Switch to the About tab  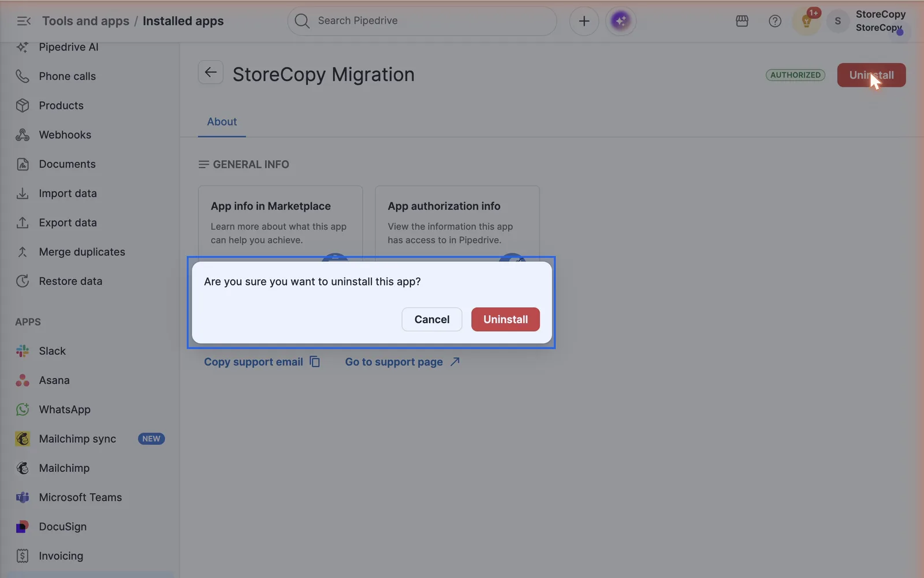(x=222, y=122)
